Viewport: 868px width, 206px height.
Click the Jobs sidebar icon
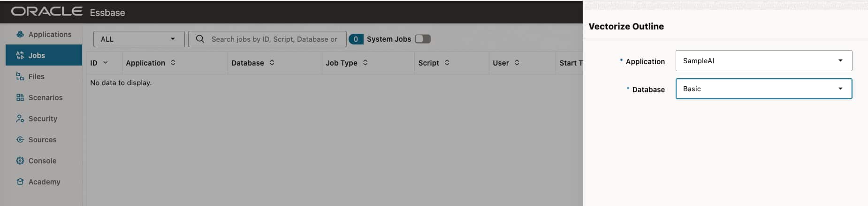click(x=20, y=55)
